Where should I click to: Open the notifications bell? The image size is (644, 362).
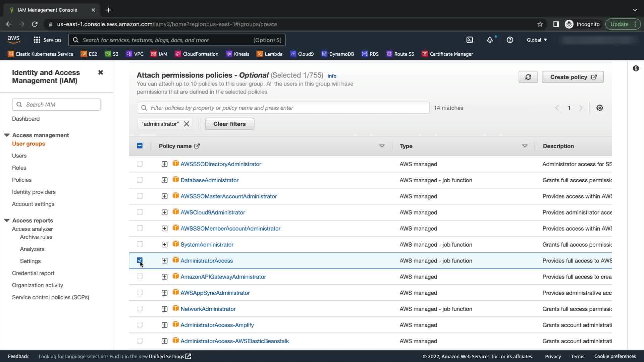tap(490, 40)
